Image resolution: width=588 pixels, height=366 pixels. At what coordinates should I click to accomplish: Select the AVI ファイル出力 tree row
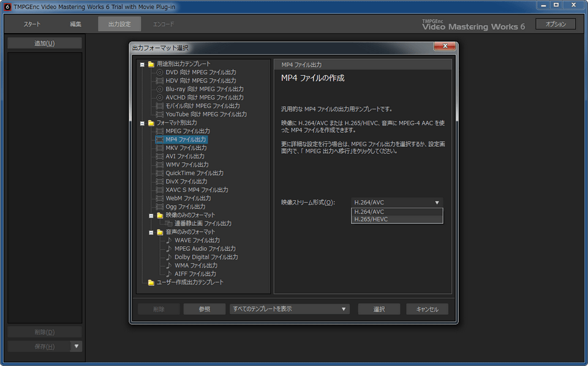click(x=185, y=156)
